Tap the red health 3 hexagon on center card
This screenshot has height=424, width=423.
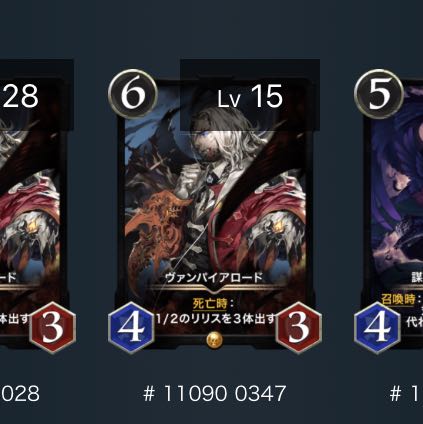tap(298, 327)
